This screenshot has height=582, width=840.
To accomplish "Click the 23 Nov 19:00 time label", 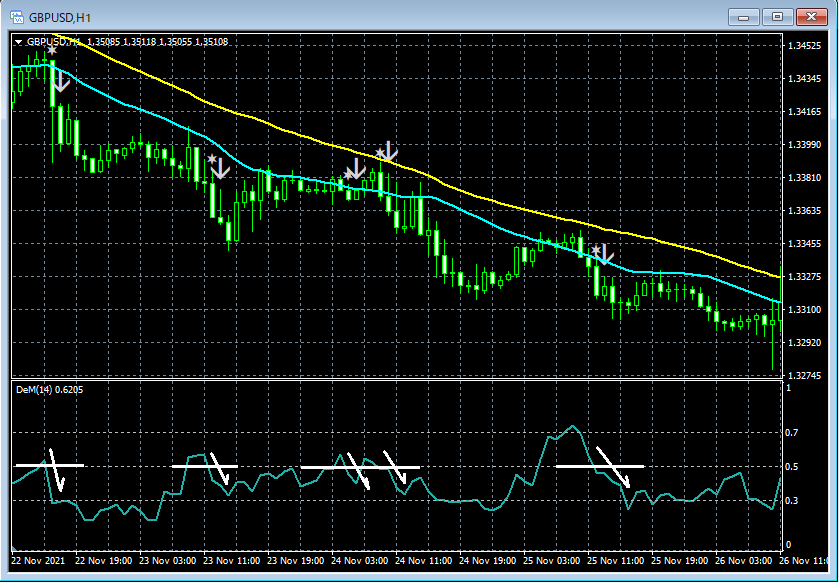I will point(295,561).
